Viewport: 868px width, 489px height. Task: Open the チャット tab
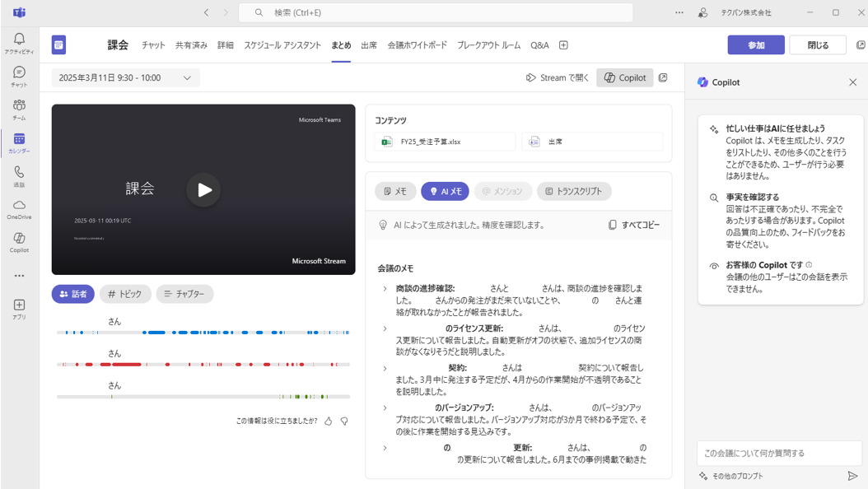click(x=153, y=45)
